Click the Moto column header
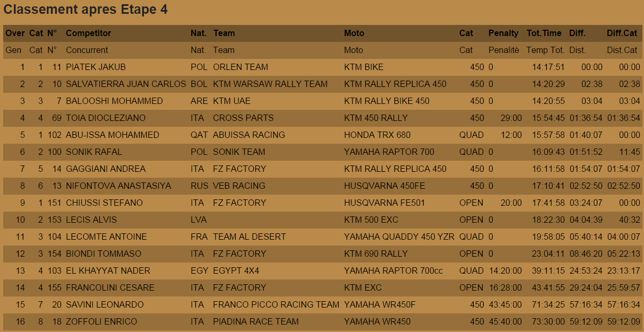The height and width of the screenshot is (332, 644). pyautogui.click(x=354, y=33)
